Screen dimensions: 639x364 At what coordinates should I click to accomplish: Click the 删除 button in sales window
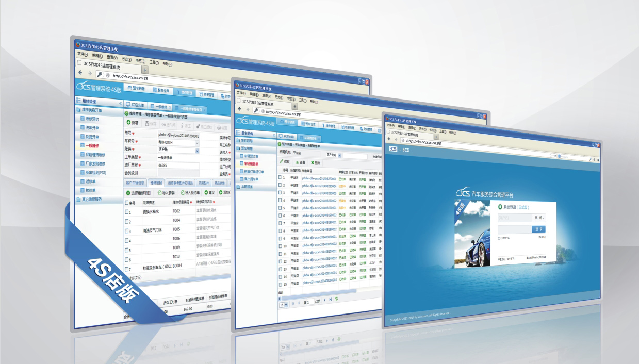click(316, 162)
